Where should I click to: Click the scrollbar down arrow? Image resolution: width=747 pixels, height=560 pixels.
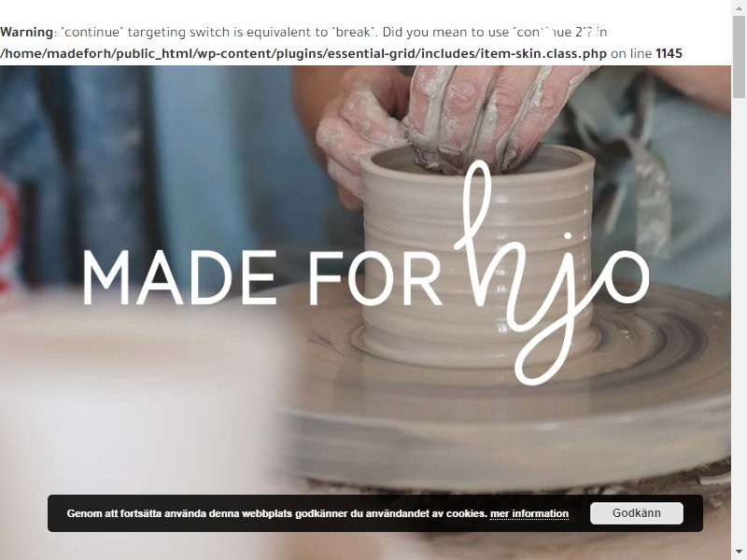(x=739, y=553)
